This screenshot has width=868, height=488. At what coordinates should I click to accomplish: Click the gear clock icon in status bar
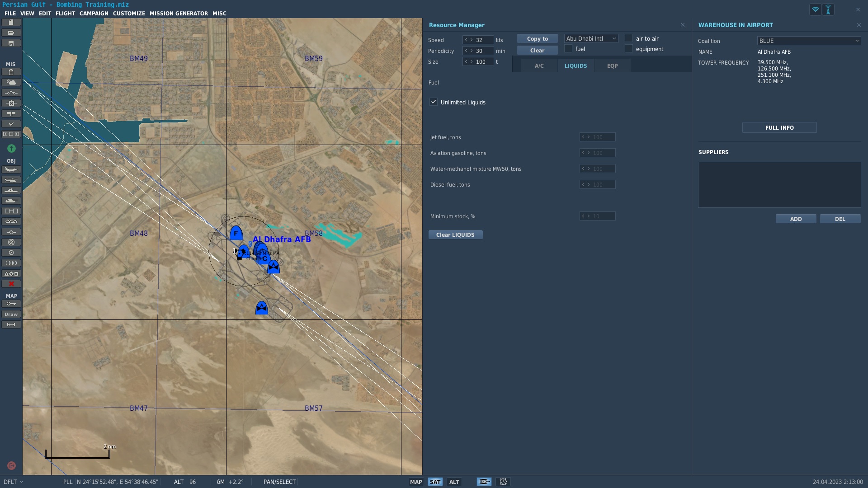(503, 482)
